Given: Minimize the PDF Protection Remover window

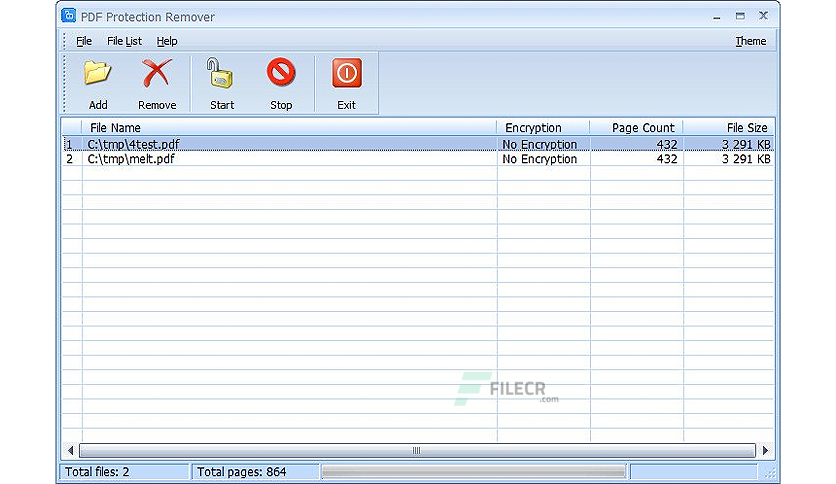Looking at the screenshot, I should 717,17.
